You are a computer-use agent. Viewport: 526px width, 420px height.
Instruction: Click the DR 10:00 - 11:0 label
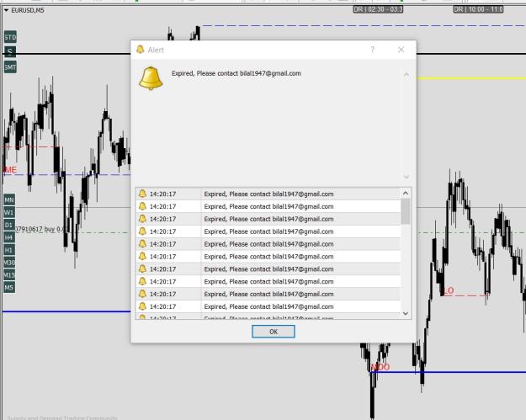(478, 9)
